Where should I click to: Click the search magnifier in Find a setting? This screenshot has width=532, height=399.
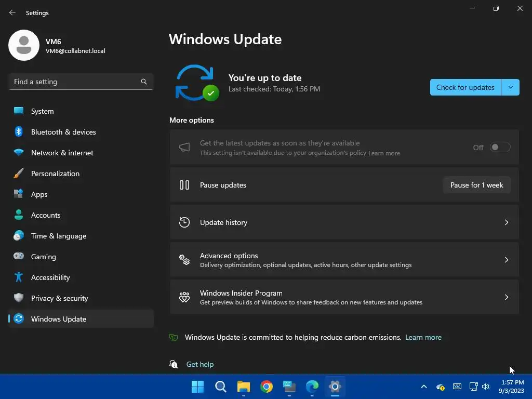(144, 82)
